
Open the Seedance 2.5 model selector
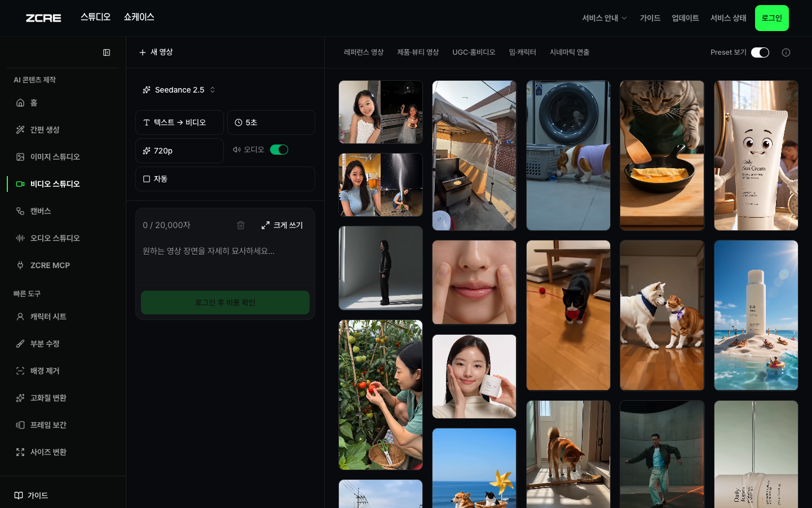coord(179,90)
